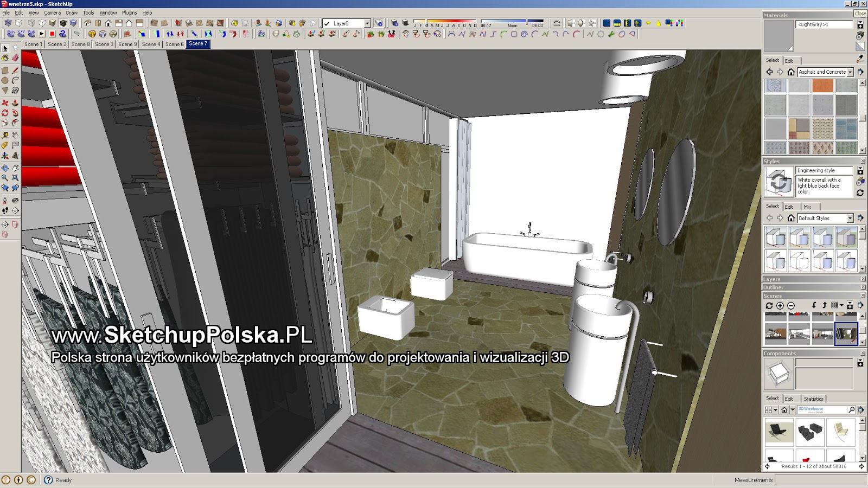Select the Walk footprints tool
Viewport: 868px width, 488px height.
click(x=5, y=210)
